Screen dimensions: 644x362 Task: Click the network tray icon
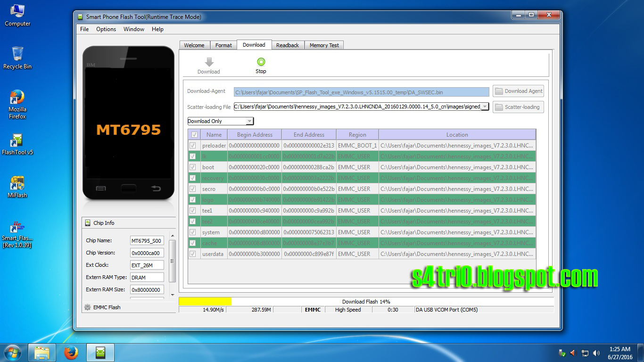(x=585, y=353)
